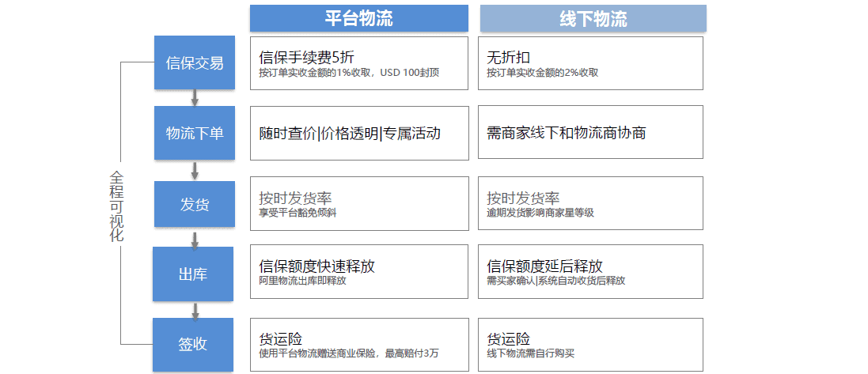Click the arrow between 物流下单 and 发货
868x374 pixels.
coord(195,171)
